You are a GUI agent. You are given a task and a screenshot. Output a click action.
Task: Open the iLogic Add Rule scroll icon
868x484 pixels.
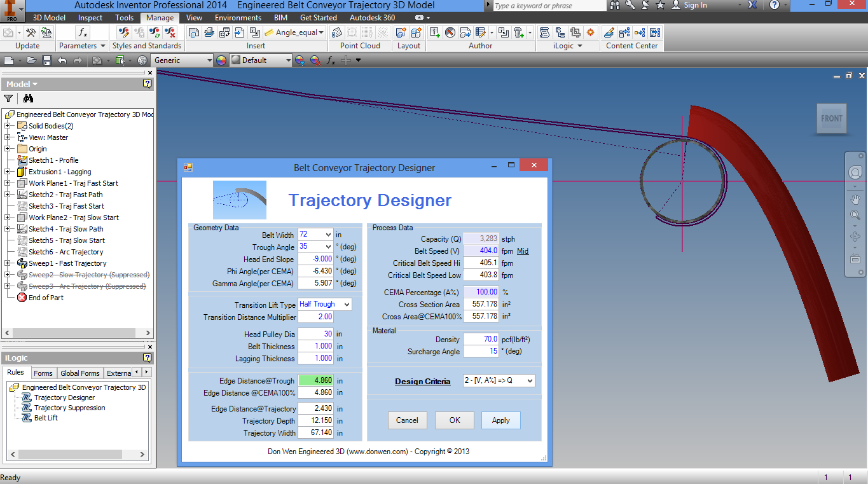pyautogui.click(x=545, y=32)
